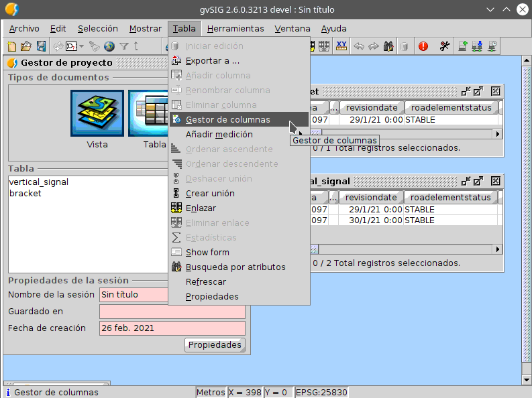Click the server icon with clock

pos(492,46)
